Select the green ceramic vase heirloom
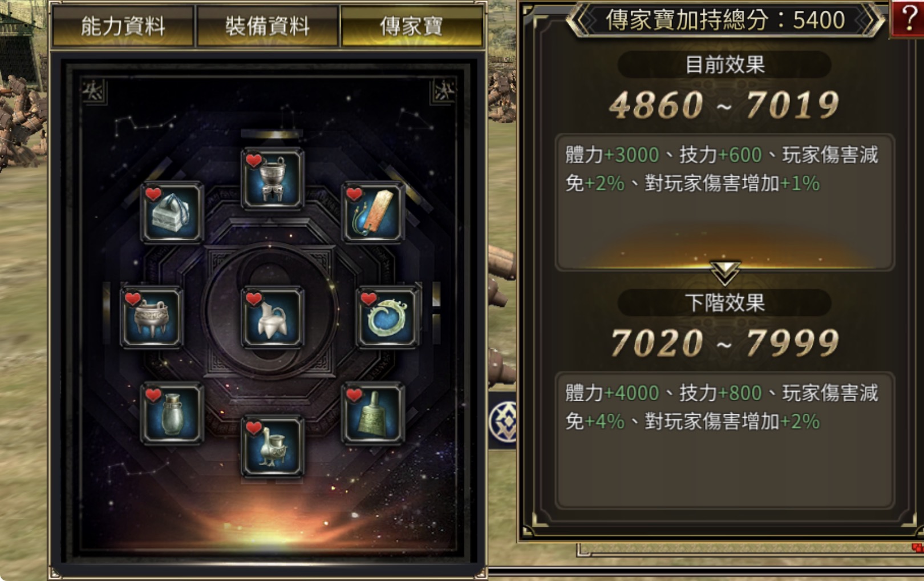This screenshot has height=581, width=924. (172, 413)
